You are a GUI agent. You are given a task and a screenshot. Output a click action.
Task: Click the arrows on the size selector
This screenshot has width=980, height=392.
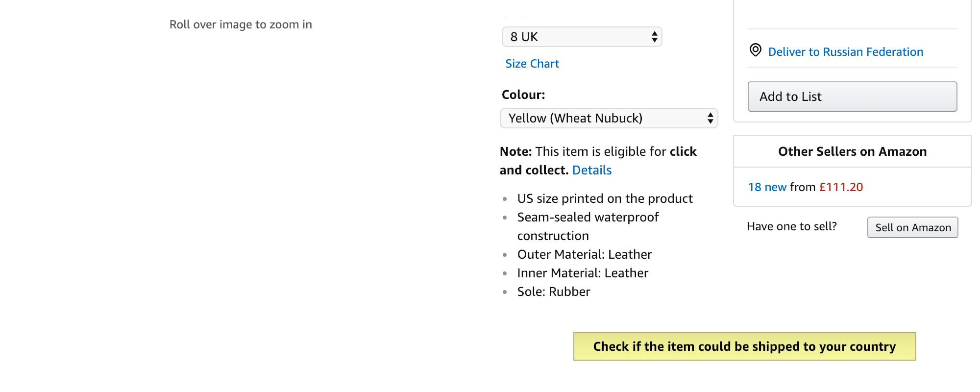click(x=654, y=37)
